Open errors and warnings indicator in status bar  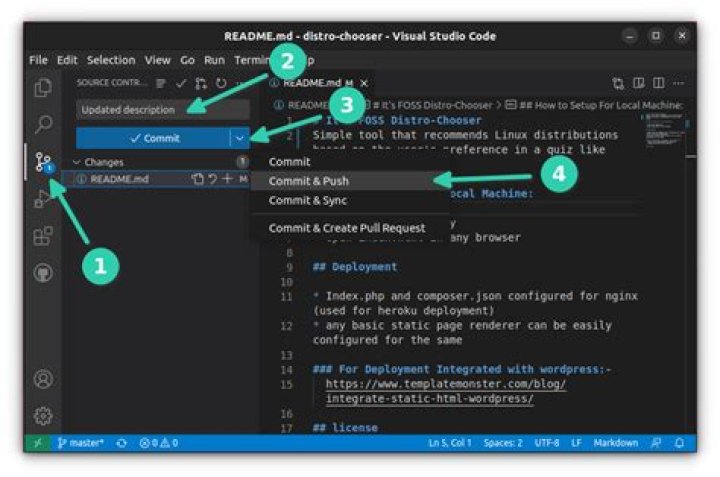(x=159, y=443)
